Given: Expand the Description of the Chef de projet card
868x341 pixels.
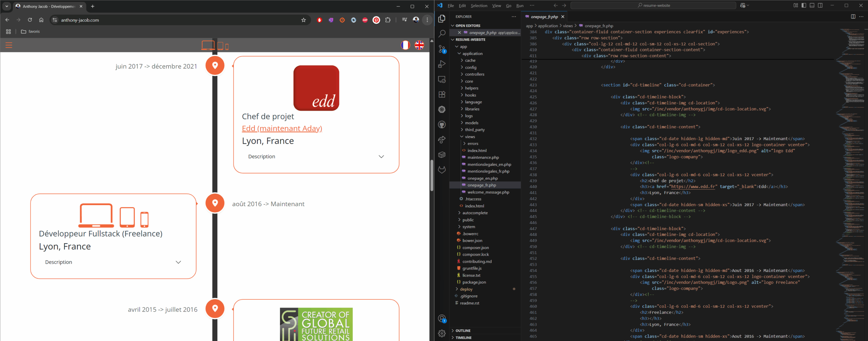Looking at the screenshot, I should (316, 156).
